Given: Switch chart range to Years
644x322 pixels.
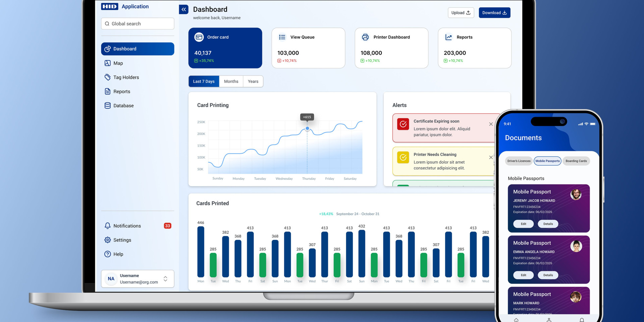Looking at the screenshot, I should (x=253, y=82).
